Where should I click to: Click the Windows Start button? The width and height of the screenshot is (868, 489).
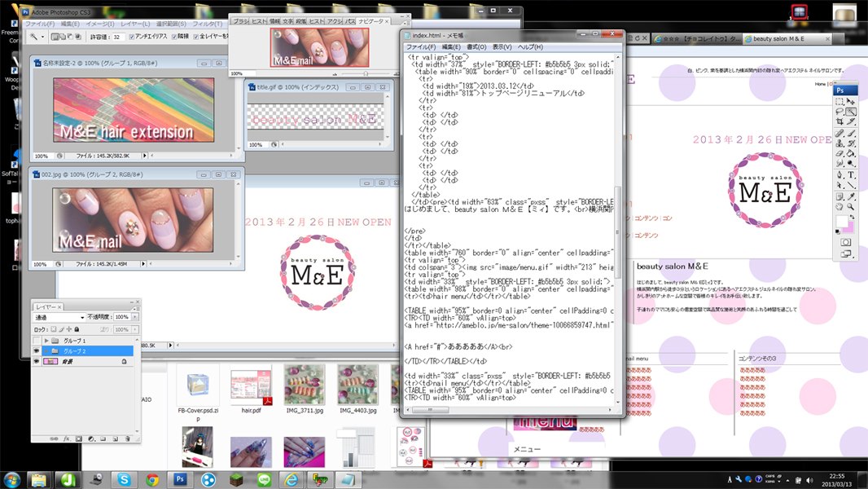11,479
